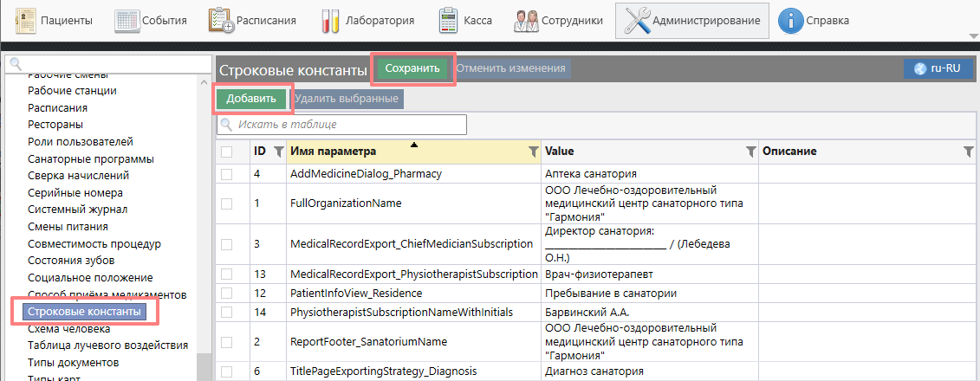Check the AddMedicineDialog_Pharmacy row checkbox

tap(227, 174)
